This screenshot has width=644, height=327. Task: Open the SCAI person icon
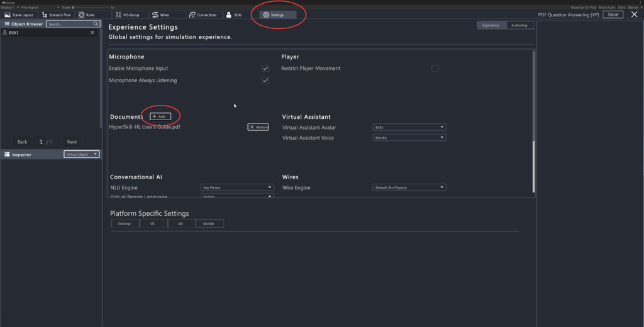coord(229,14)
